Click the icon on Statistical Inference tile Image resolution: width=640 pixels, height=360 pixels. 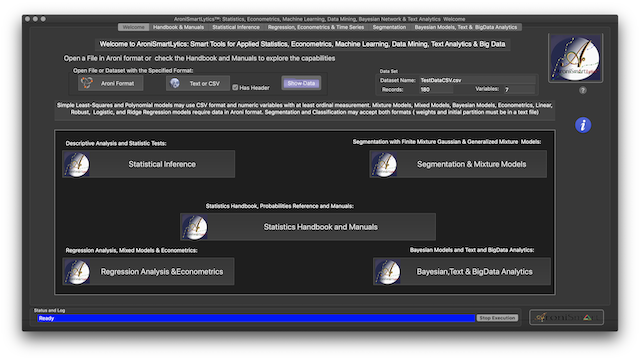click(x=77, y=164)
